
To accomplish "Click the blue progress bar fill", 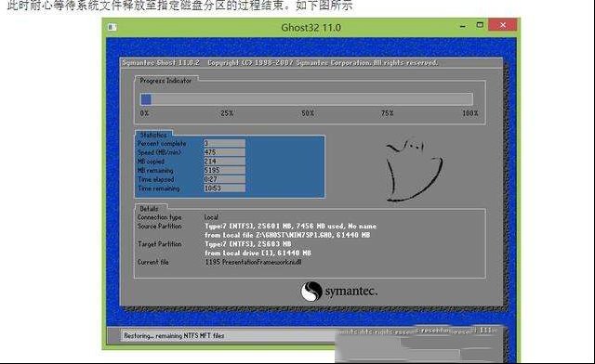I will (x=146, y=99).
